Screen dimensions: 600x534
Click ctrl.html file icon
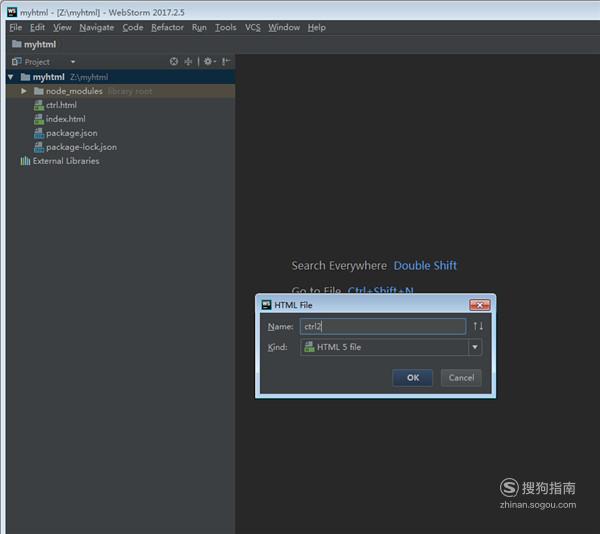click(39, 105)
